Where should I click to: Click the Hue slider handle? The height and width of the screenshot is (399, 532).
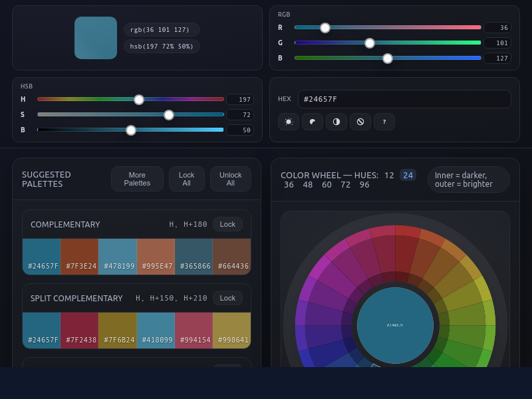coord(138,100)
